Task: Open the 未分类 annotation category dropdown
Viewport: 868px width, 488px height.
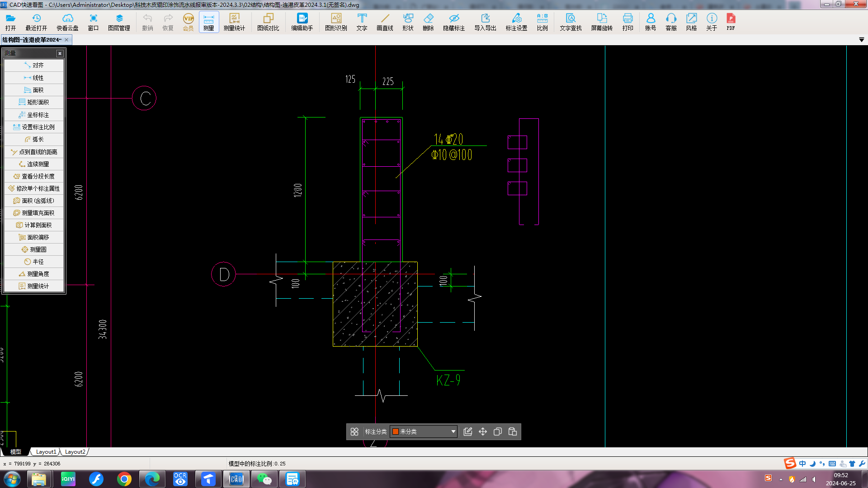Action: (x=424, y=432)
